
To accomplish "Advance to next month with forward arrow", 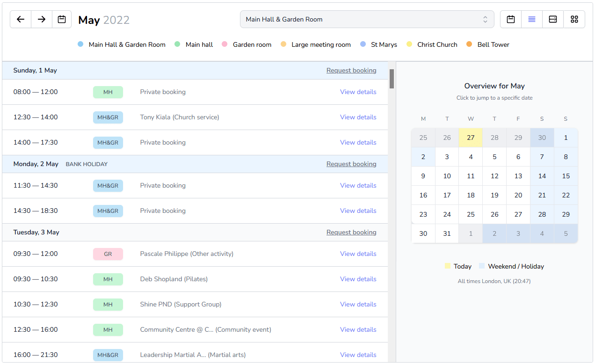I will (41, 19).
